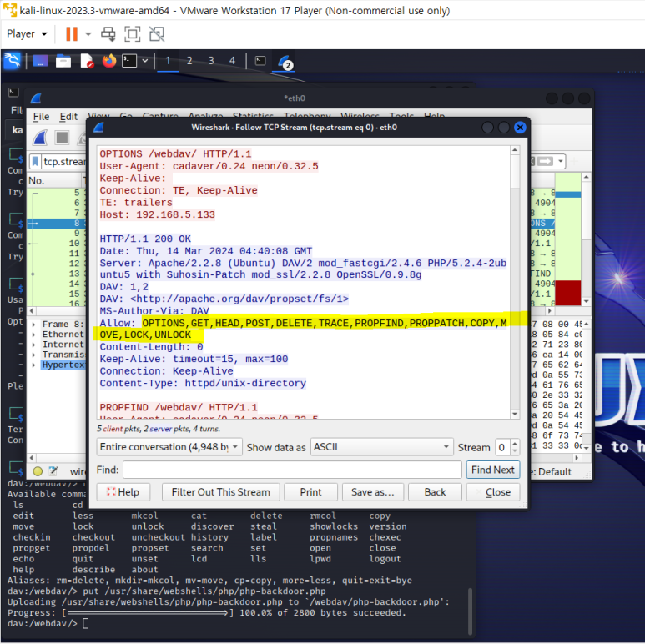
Task: Click the Wireshark fin icon in eth0 title bar
Action: pos(36,98)
